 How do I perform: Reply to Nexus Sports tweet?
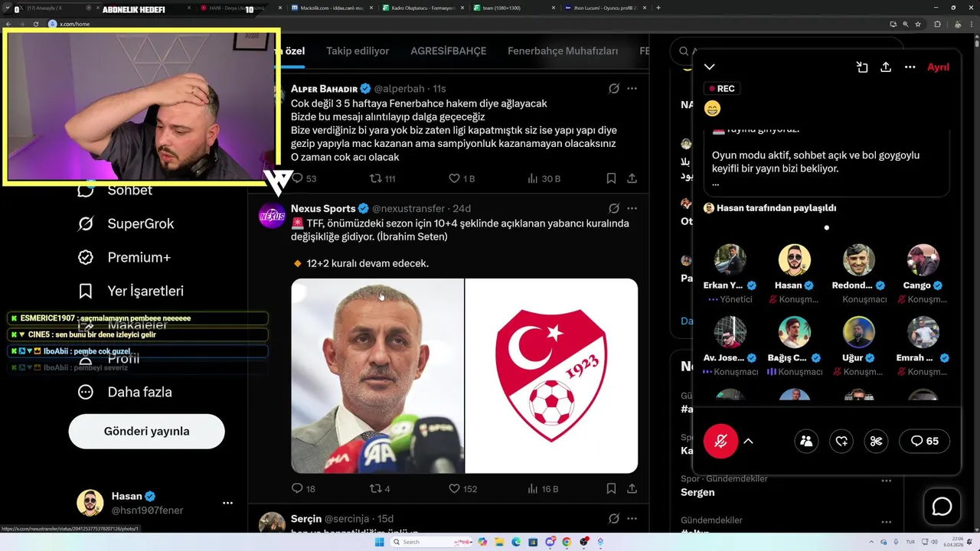(x=298, y=488)
